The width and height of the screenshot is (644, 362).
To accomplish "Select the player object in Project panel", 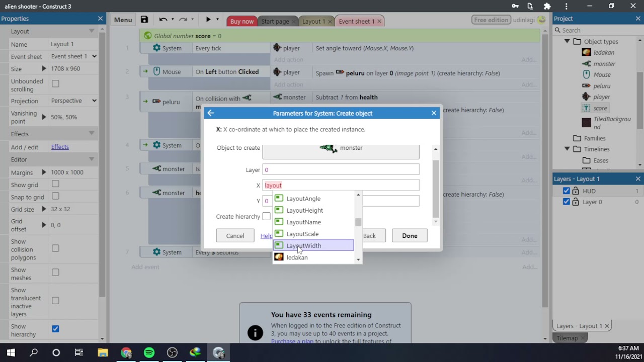I will coord(601,97).
